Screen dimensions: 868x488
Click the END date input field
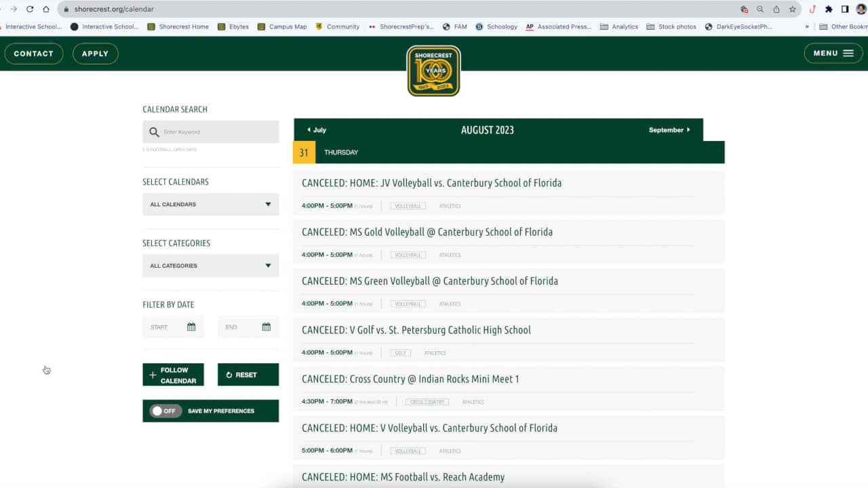point(248,327)
